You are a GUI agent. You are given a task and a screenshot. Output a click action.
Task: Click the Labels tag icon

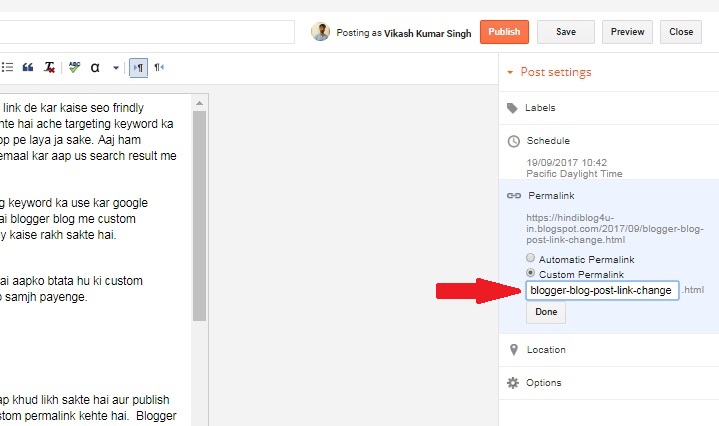coord(512,108)
